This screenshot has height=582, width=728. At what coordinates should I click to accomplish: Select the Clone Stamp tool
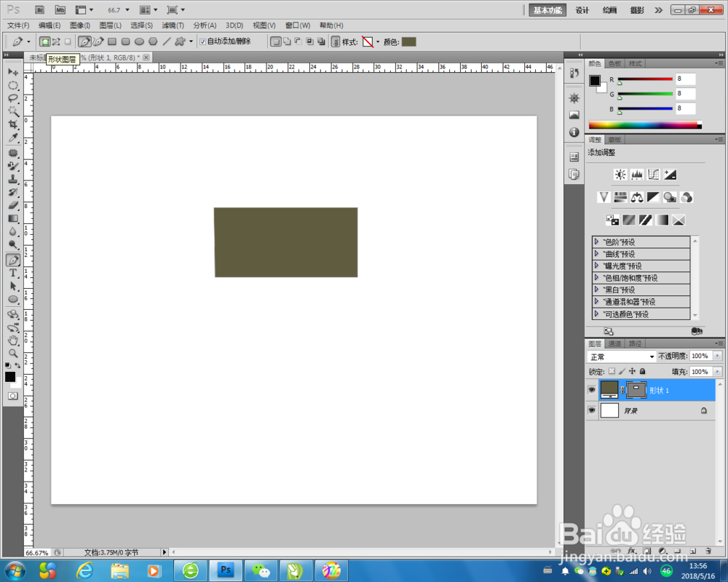13,179
